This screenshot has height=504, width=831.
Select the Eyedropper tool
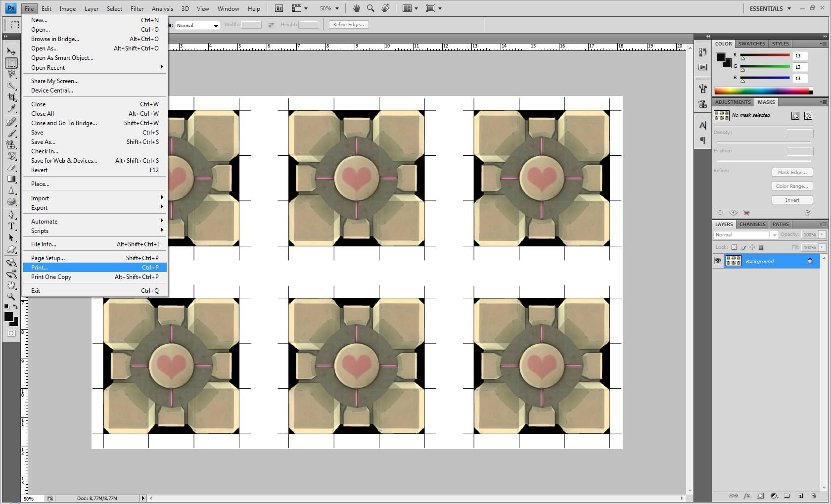point(11,108)
